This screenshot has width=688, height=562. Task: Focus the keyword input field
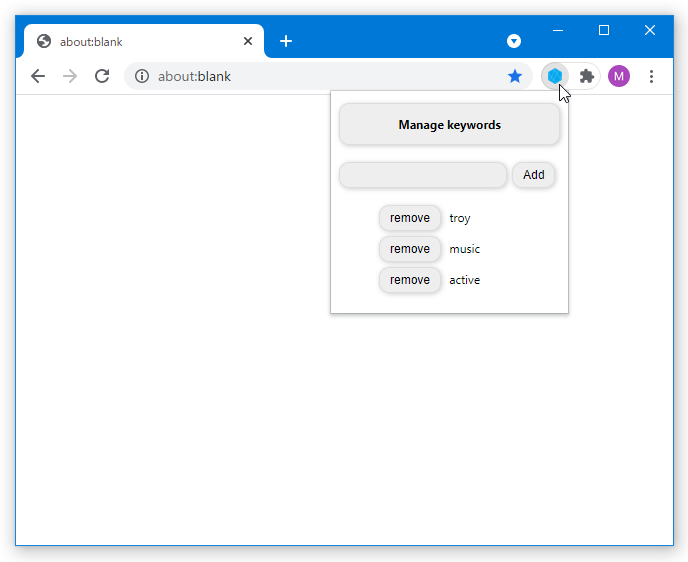coord(423,175)
